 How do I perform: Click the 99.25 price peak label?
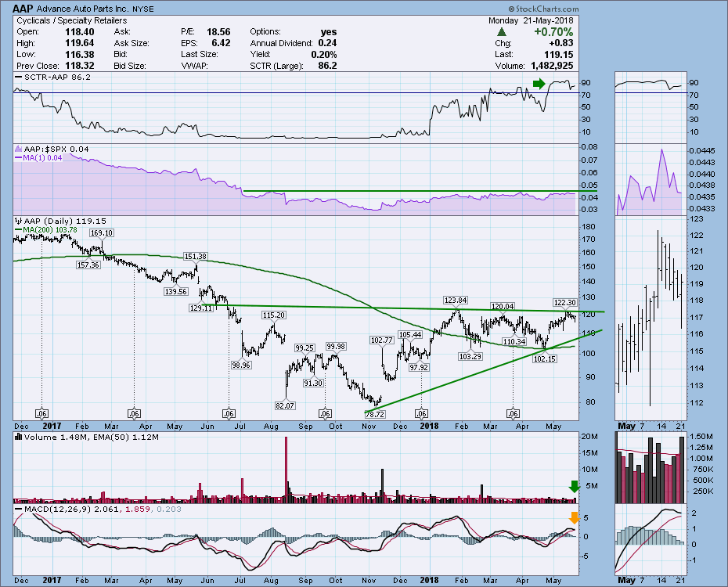305,348
